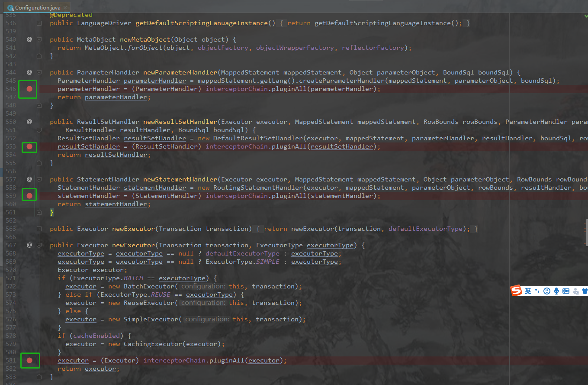
Task: Remove the breakpoint on line 559
Action: pos(29,196)
